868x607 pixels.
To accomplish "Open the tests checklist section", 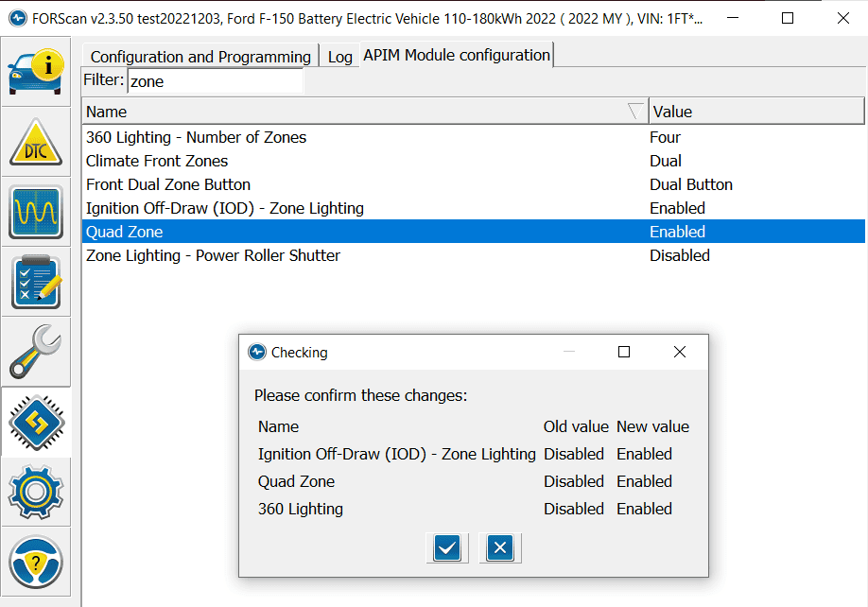I will coord(36,282).
